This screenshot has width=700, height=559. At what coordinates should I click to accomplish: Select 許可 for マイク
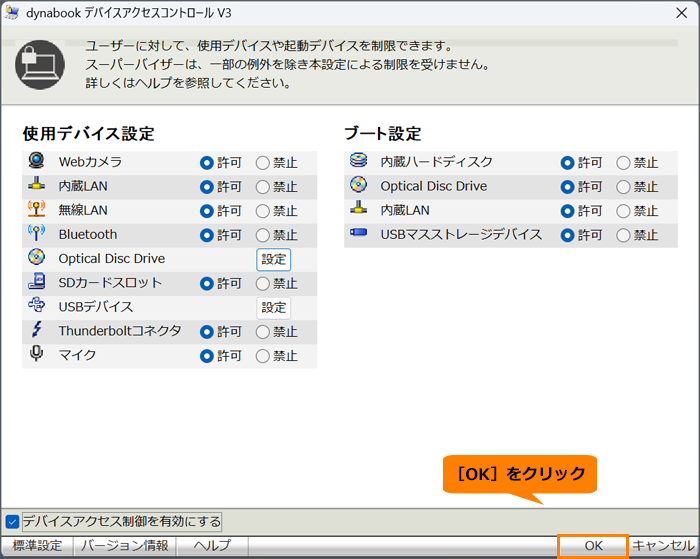207,356
